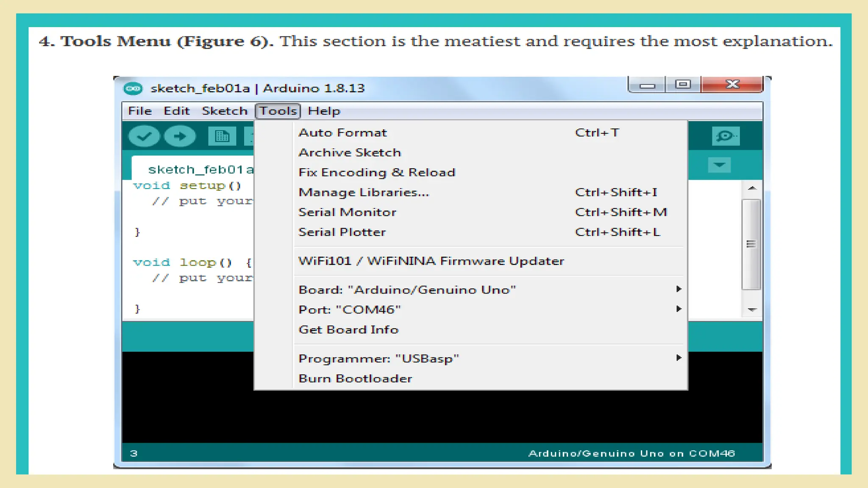868x488 pixels.
Task: Maximize the Arduino window
Action: [683, 85]
